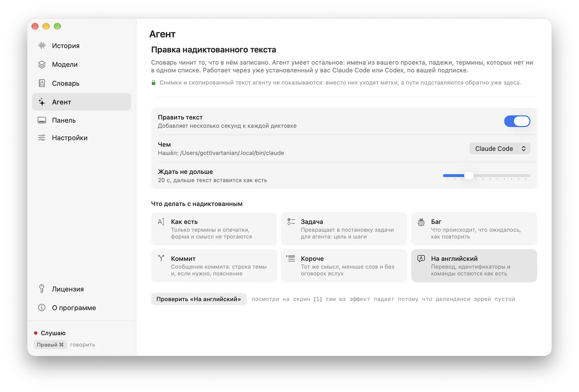Image resolution: width=579 pixels, height=392 pixels.
Task: Click the red Слушаю status dot
Action: (36, 333)
